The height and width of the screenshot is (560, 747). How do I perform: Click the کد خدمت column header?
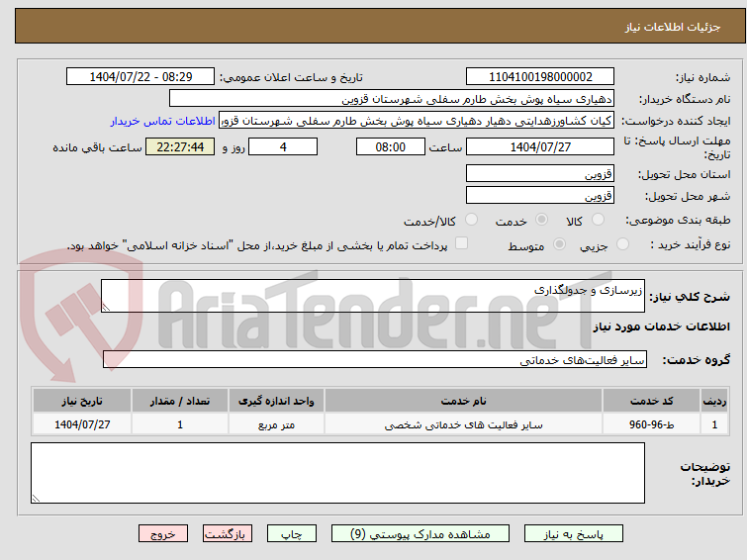click(651, 401)
